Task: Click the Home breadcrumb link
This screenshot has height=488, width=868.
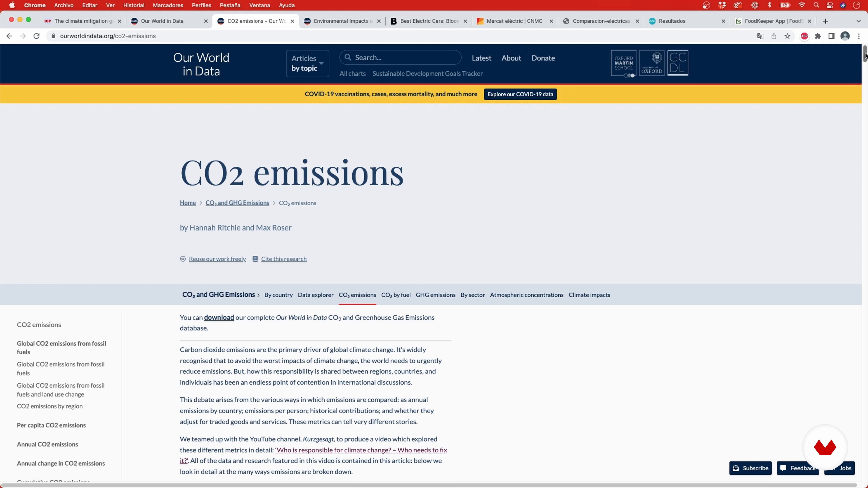Action: point(188,203)
